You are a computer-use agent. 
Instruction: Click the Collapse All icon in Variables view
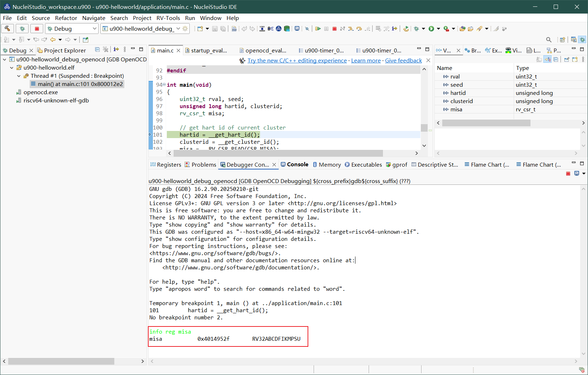coord(556,60)
